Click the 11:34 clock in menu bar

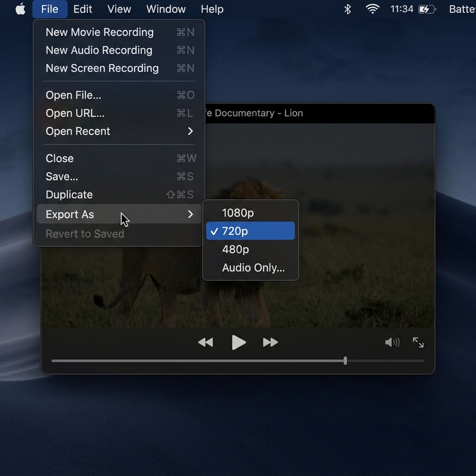pos(402,9)
